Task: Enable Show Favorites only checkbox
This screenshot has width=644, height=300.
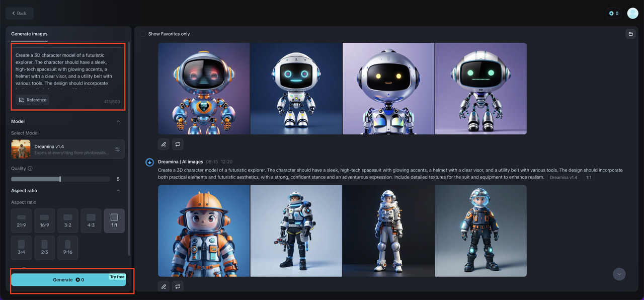Action: tap(143, 34)
